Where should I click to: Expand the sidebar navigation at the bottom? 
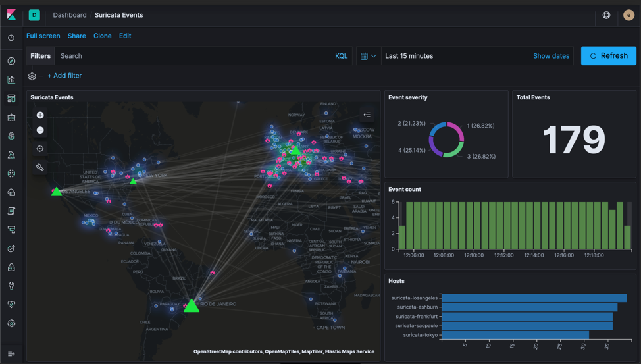point(11,354)
